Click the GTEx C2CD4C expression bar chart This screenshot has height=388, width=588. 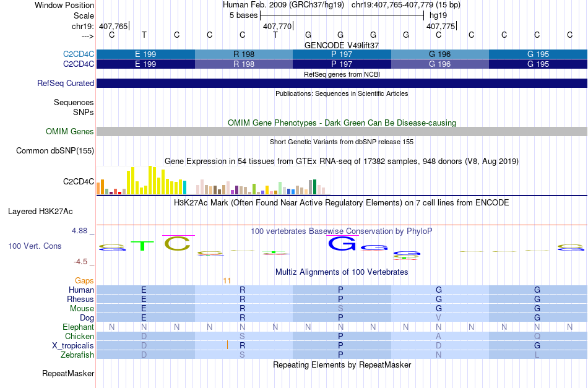pos(213,180)
